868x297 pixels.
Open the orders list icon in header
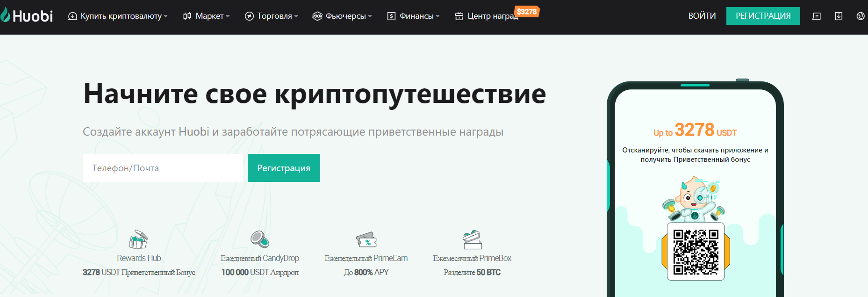point(817,16)
